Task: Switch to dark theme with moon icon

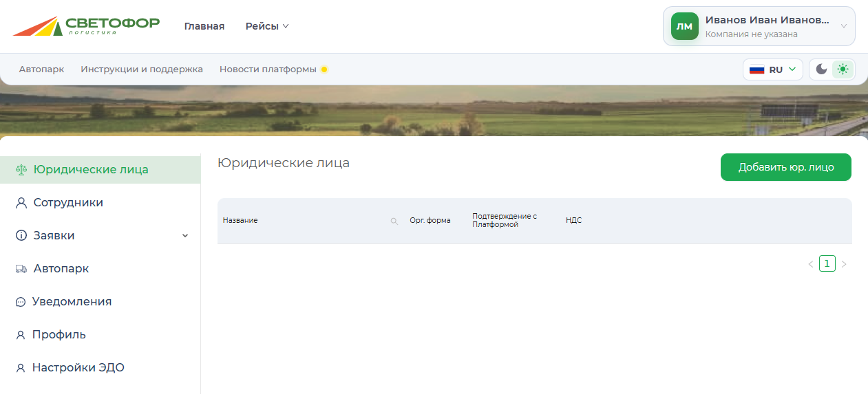Action: coord(821,69)
